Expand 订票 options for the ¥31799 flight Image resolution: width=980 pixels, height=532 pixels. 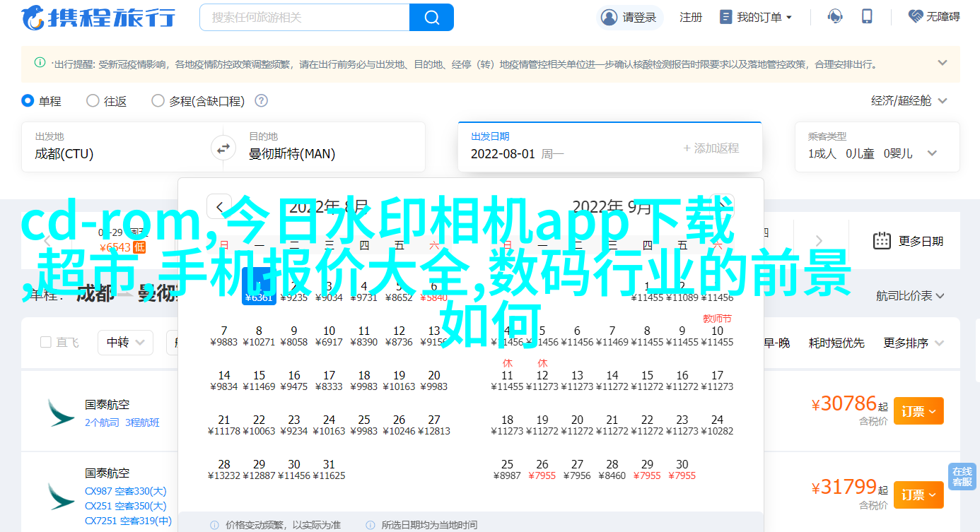pyautogui.click(x=918, y=495)
